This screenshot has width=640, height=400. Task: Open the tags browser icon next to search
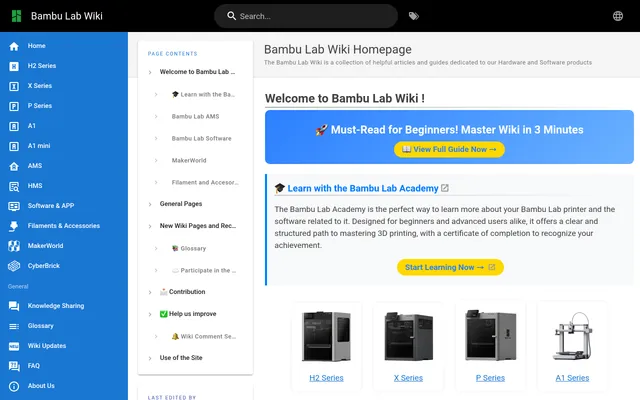point(414,16)
